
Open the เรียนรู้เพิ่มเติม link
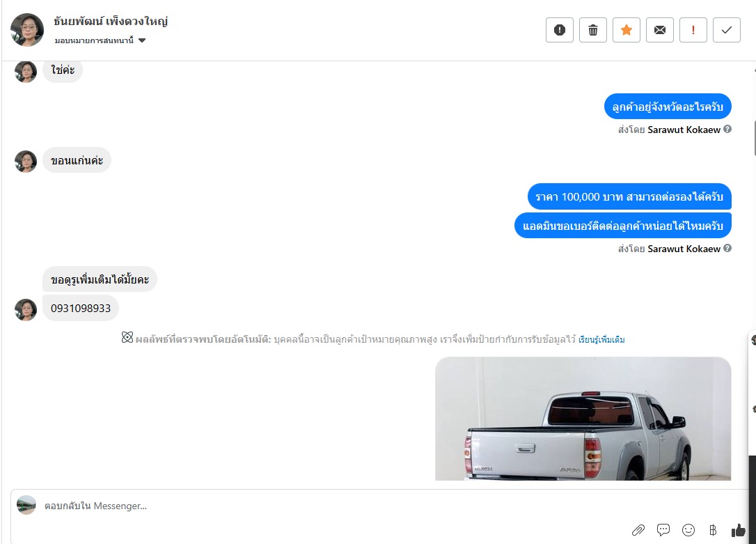tap(601, 339)
